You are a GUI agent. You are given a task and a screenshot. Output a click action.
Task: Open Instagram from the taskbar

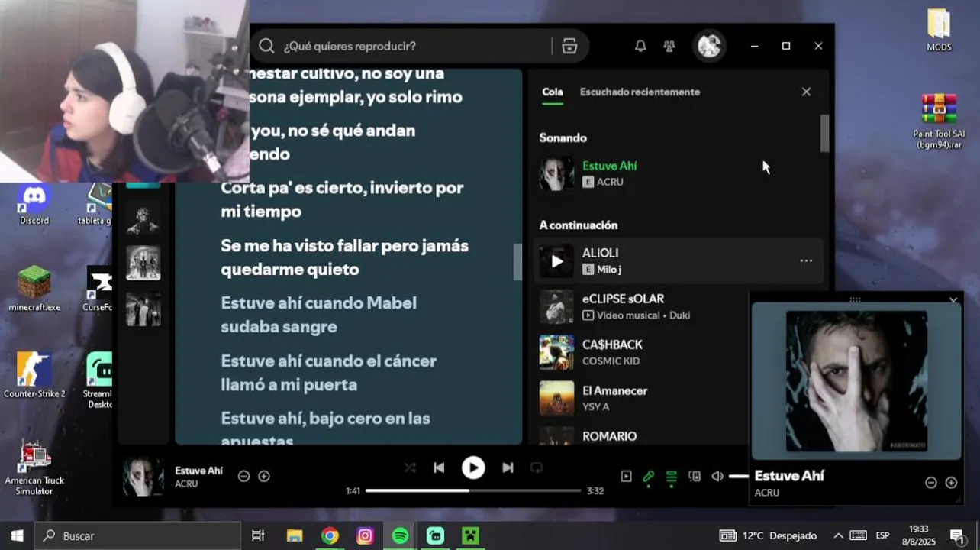pyautogui.click(x=365, y=535)
